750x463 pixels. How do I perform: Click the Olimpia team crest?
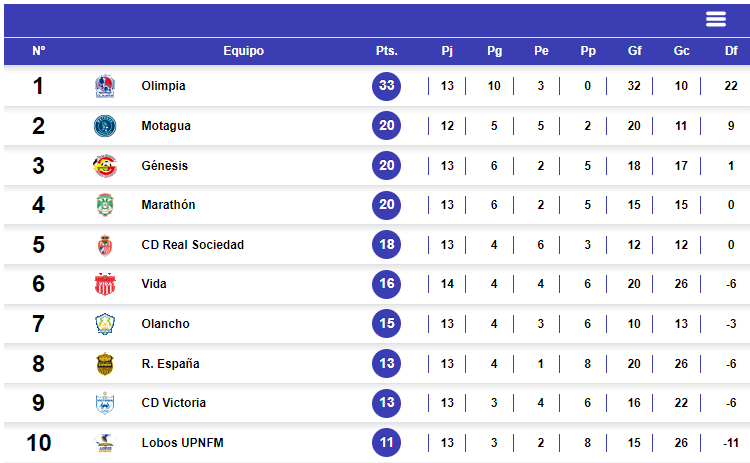pyautogui.click(x=104, y=86)
